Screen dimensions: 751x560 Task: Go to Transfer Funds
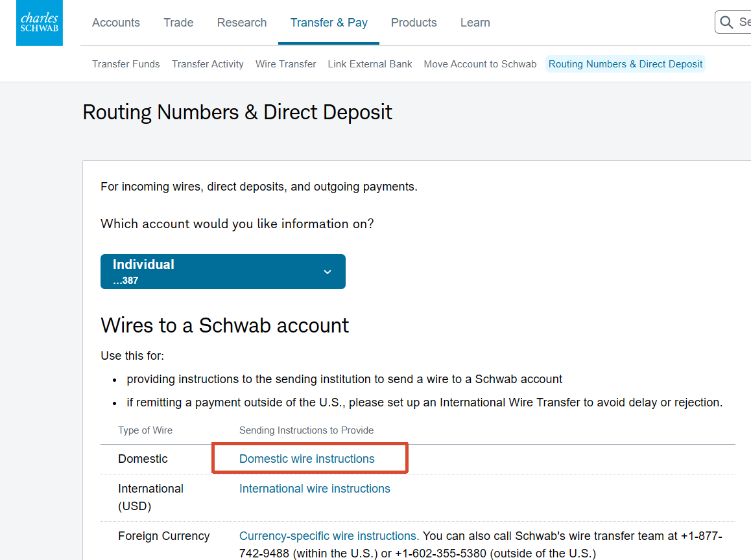point(126,64)
